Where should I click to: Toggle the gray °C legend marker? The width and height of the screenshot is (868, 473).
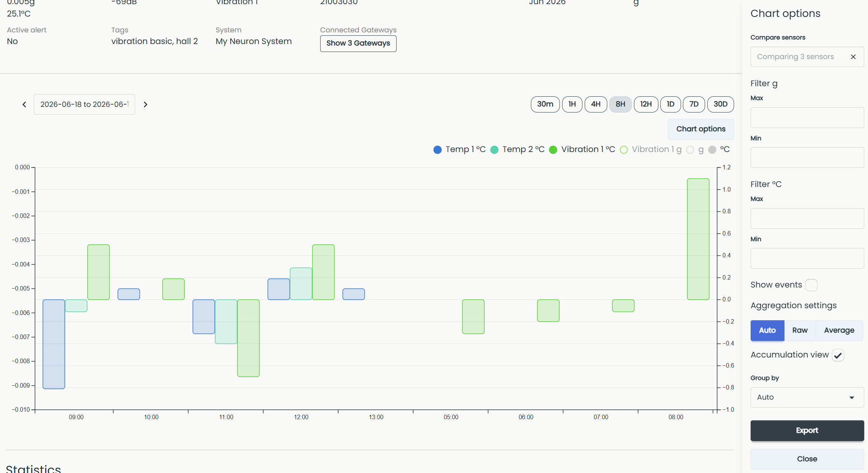click(x=712, y=150)
